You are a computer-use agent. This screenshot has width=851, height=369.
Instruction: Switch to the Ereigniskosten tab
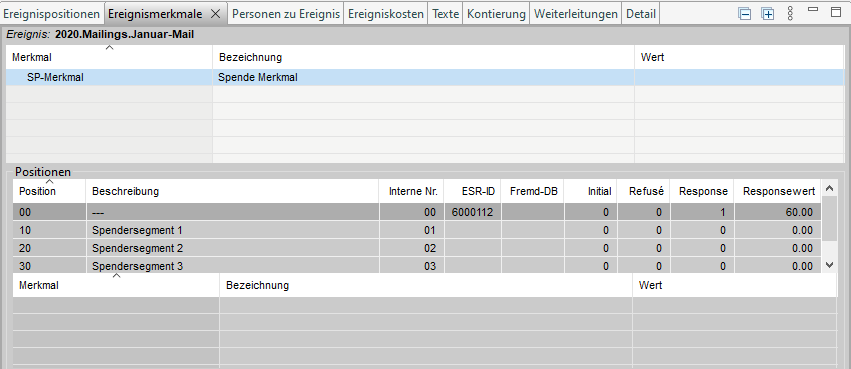pos(386,14)
